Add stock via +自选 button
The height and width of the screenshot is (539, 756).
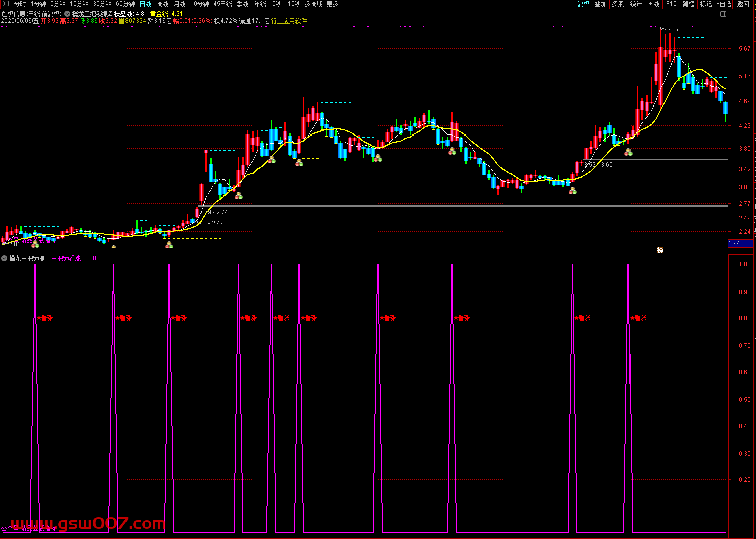pos(724,4)
